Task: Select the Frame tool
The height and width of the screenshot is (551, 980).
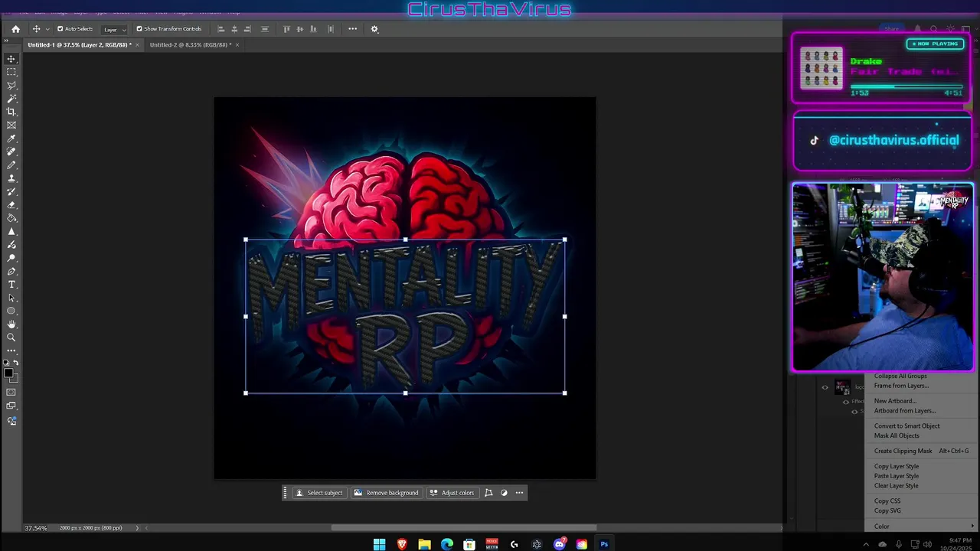Action: (x=11, y=125)
